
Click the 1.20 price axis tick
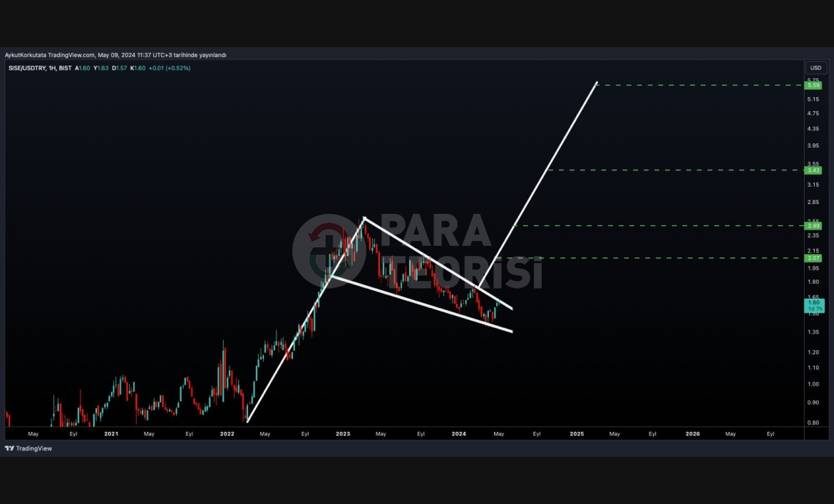[813, 352]
